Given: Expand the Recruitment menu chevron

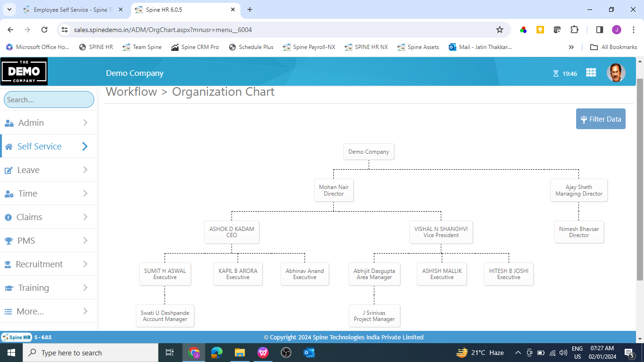Looking at the screenshot, I should click(85, 264).
